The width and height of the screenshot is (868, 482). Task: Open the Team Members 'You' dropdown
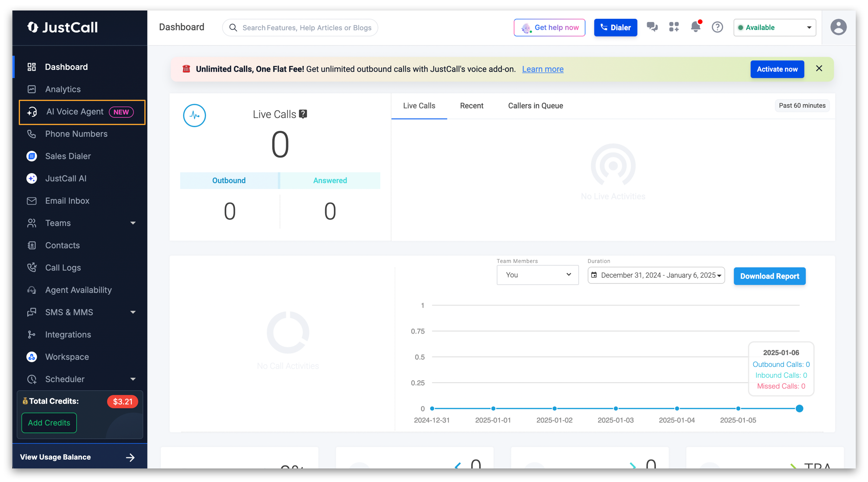coord(537,275)
